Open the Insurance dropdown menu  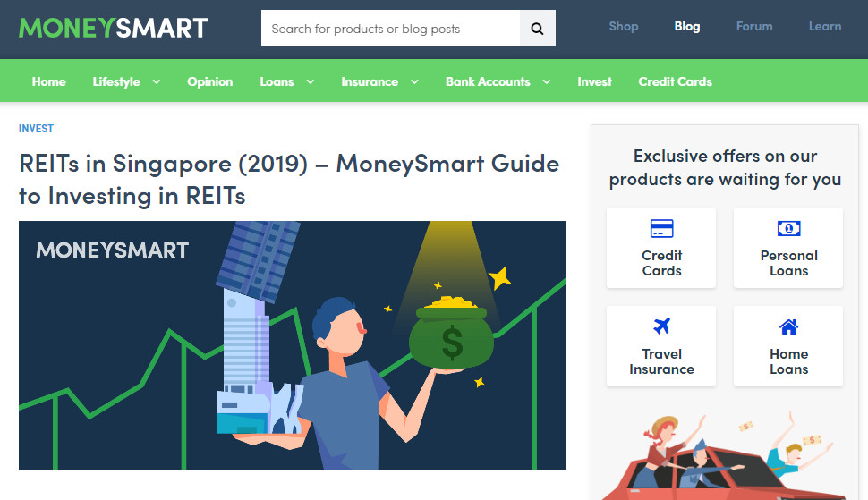(x=414, y=81)
